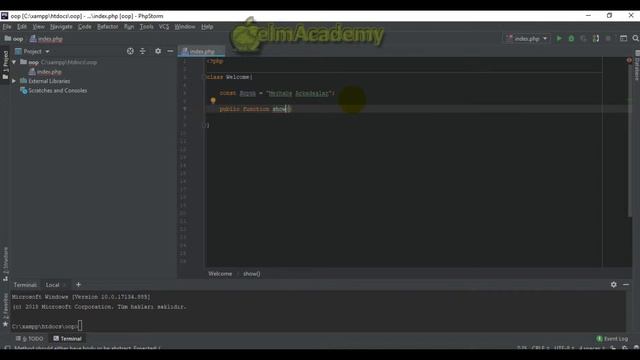
Task: Select the index.php editor tab
Action: click(201, 51)
